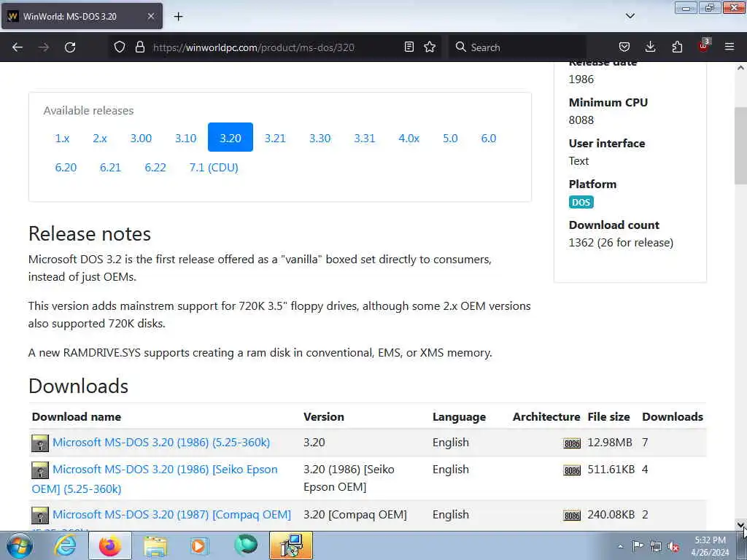
Task: Open Windows Media Player from the taskbar
Action: pos(199,545)
